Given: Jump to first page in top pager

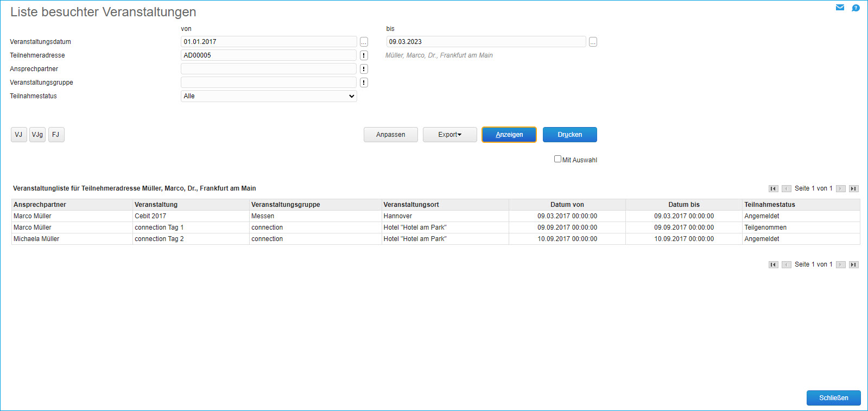Looking at the screenshot, I should (x=773, y=189).
